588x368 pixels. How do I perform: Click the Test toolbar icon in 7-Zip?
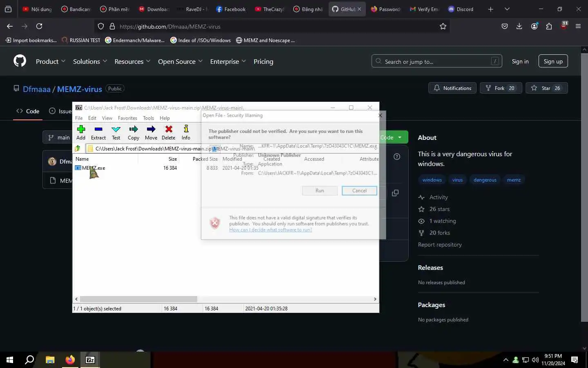(x=116, y=129)
